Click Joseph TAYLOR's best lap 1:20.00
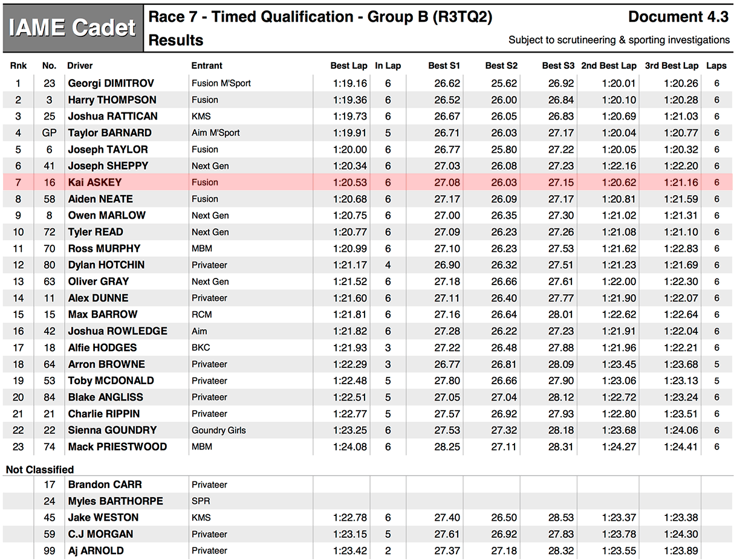The width and height of the screenshot is (737, 560). coord(349,149)
